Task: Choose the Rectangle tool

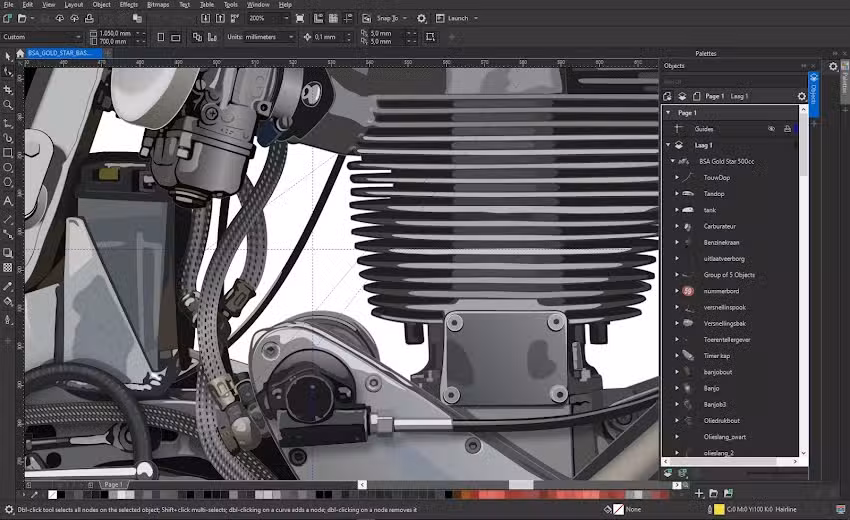Action: (x=8, y=153)
